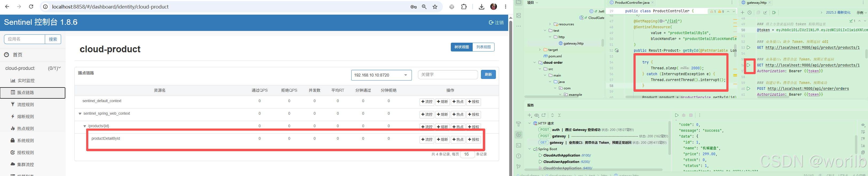
Task: Add request using plus icon in gateway.http toolbar
Action: point(742,13)
